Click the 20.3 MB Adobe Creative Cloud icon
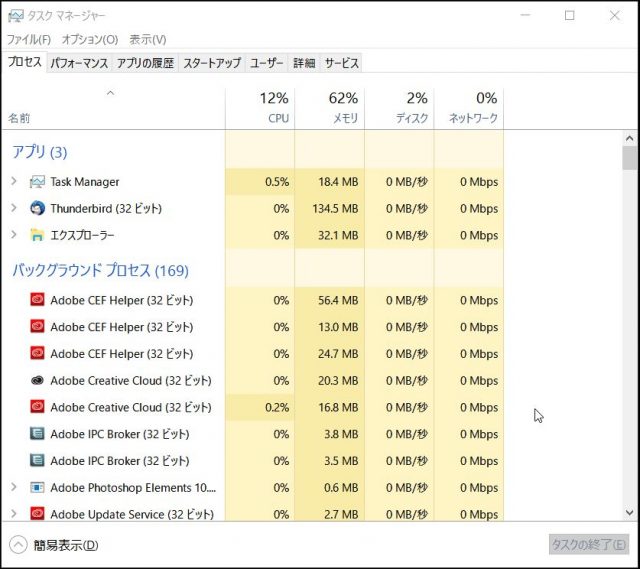 click(38, 381)
